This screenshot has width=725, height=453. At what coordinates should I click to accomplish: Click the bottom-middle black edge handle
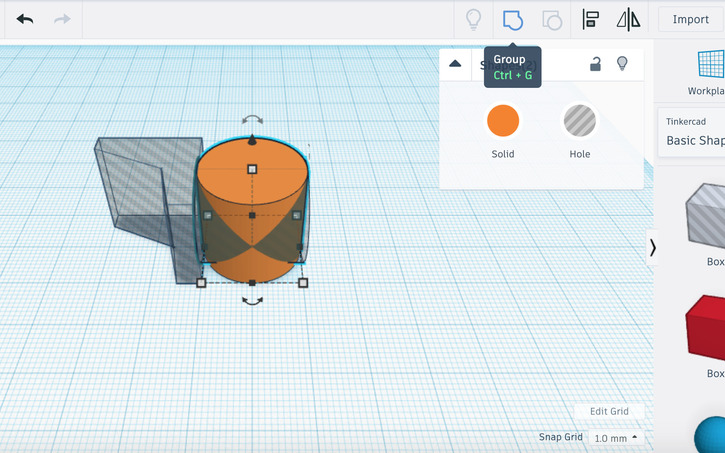pos(252,282)
